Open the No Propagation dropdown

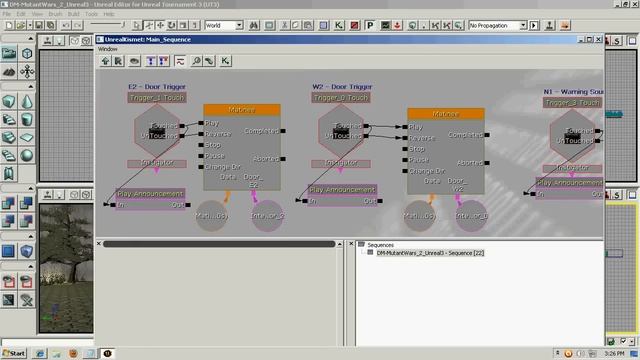click(498, 25)
